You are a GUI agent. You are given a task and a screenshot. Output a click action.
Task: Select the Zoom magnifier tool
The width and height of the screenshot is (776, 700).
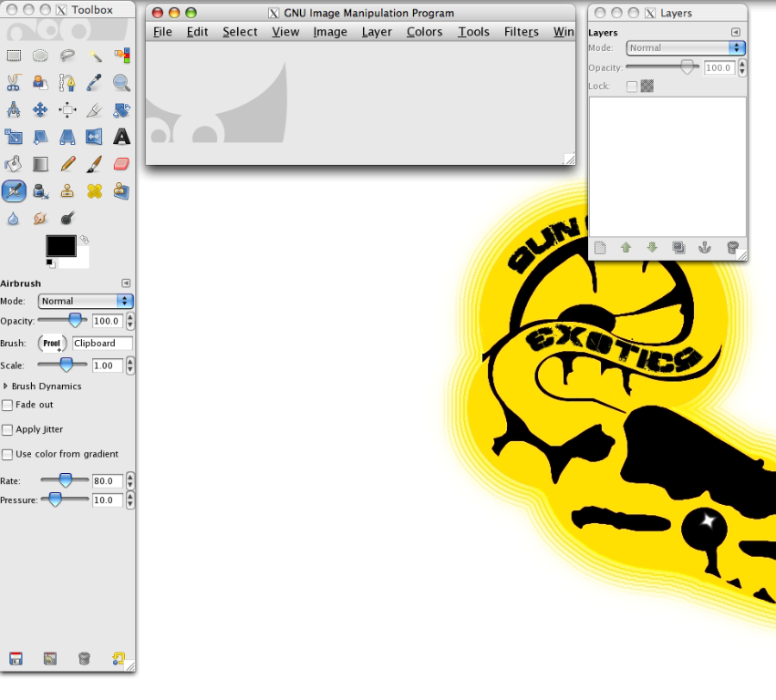121,83
